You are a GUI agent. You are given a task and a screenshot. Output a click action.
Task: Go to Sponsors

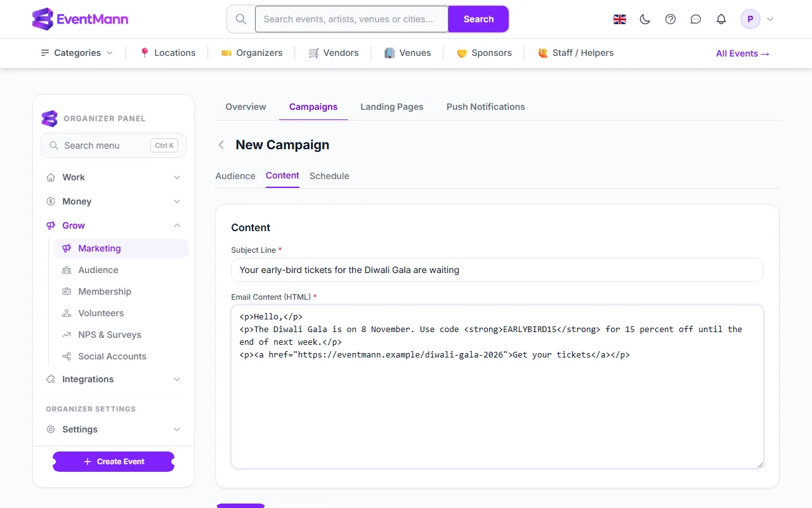(x=484, y=53)
